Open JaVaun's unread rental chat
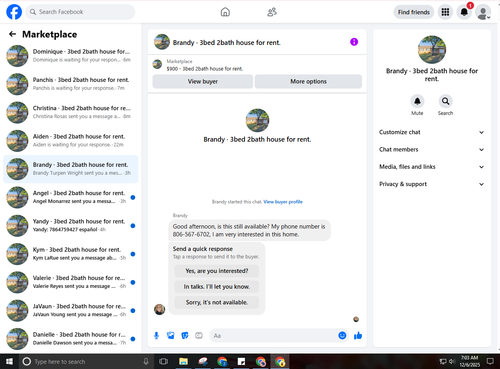This screenshot has width=500, height=369. click(71, 311)
